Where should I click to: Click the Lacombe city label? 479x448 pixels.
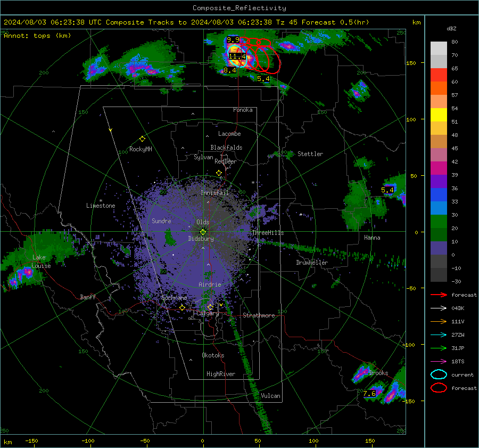229,134
